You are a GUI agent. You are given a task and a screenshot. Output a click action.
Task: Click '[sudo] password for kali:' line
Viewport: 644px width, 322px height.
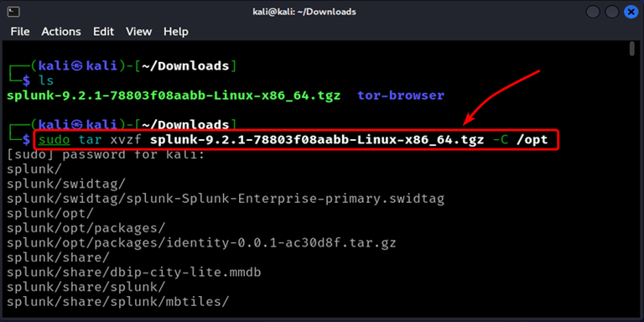(106, 155)
